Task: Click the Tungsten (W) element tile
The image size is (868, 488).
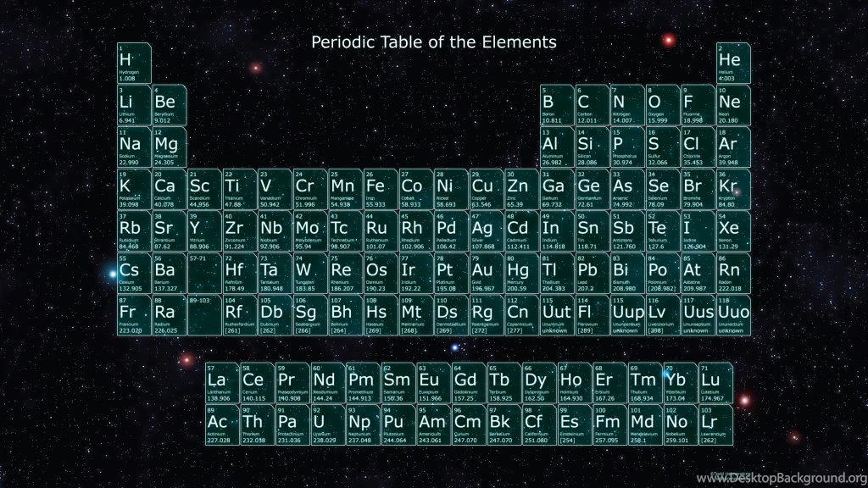Action: coord(310,273)
